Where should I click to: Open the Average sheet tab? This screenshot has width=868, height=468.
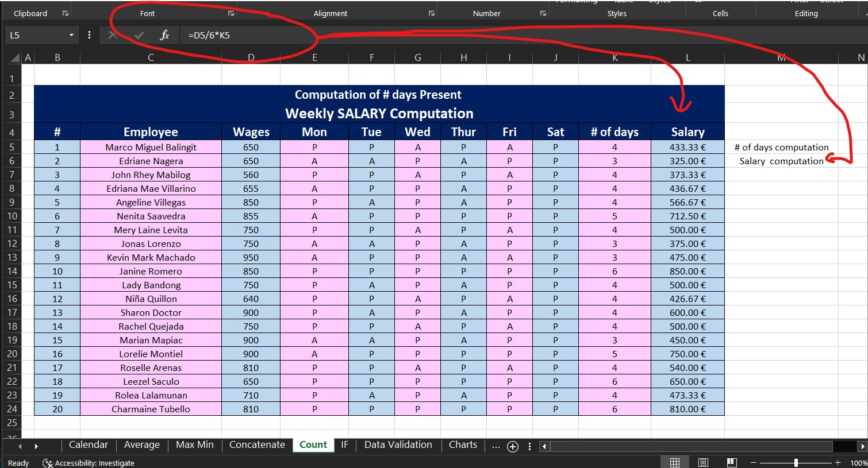click(x=142, y=445)
